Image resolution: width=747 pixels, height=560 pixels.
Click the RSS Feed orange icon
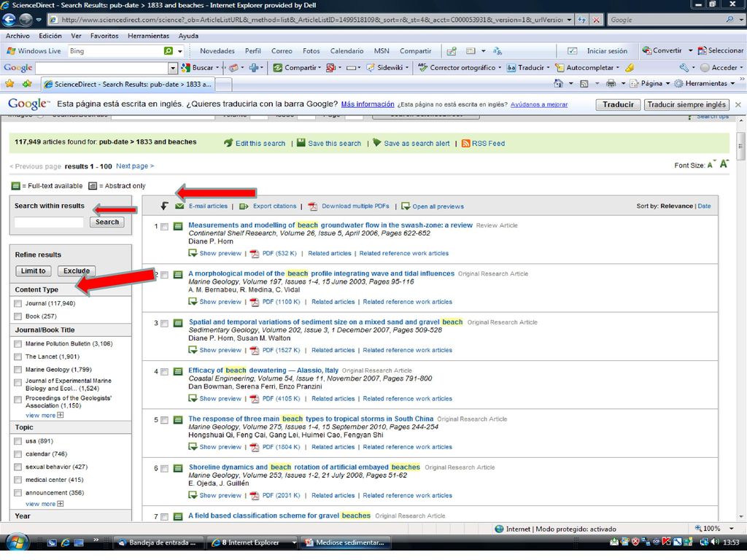coord(466,144)
